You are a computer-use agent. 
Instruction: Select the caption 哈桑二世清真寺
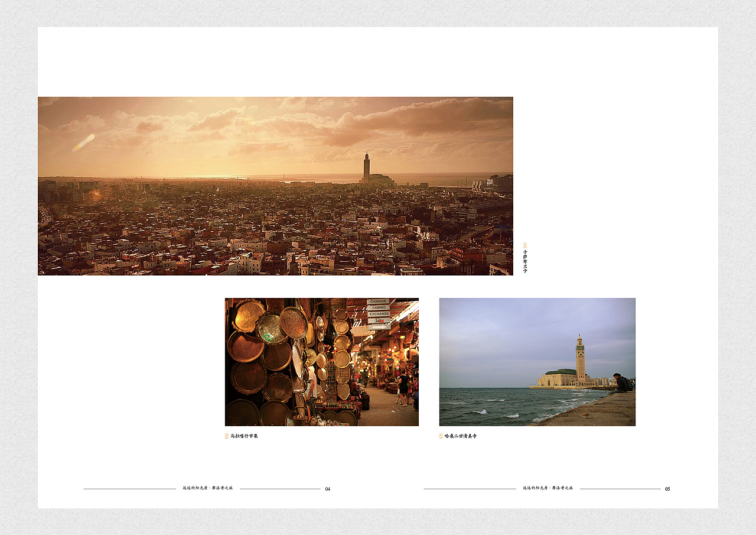(x=461, y=436)
